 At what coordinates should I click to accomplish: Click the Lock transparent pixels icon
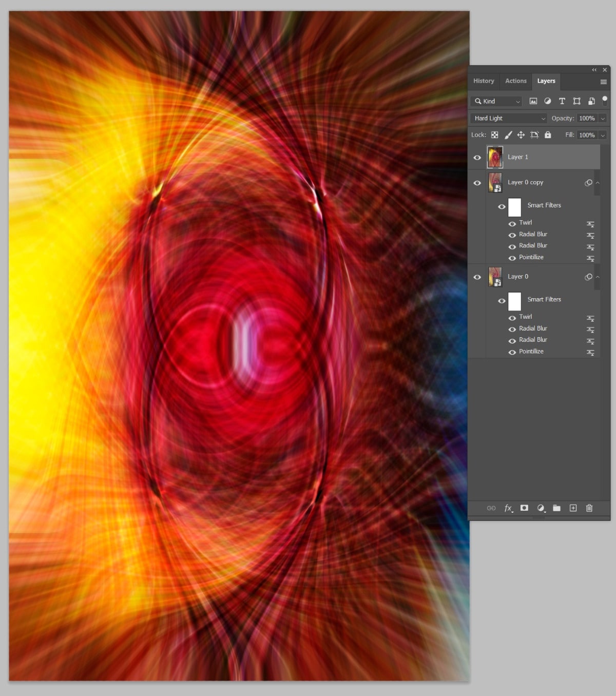pos(494,135)
